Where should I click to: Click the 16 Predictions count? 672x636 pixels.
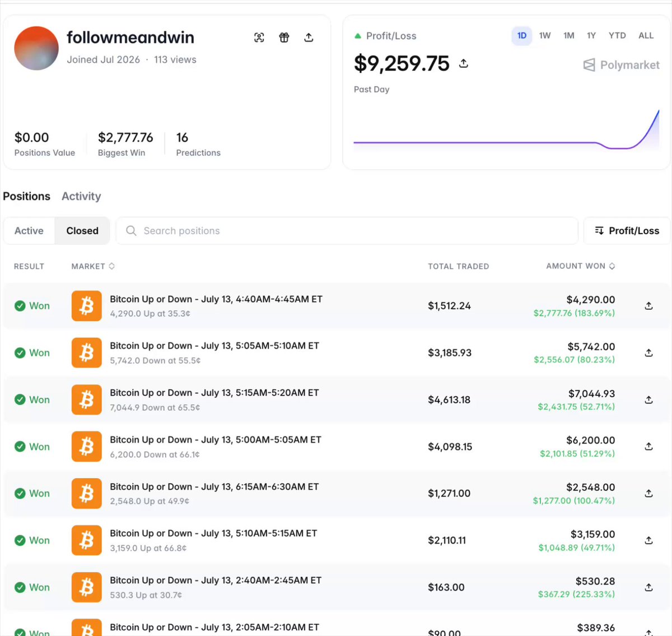[x=182, y=137]
